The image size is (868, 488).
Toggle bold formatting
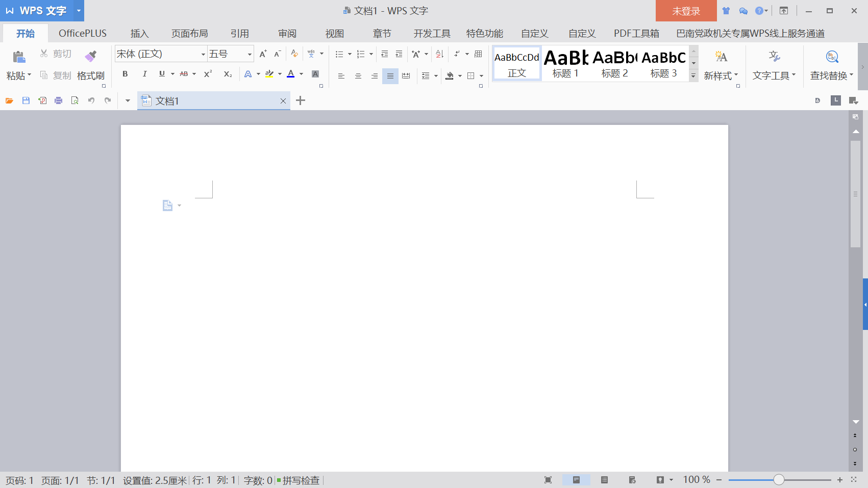pyautogui.click(x=125, y=74)
